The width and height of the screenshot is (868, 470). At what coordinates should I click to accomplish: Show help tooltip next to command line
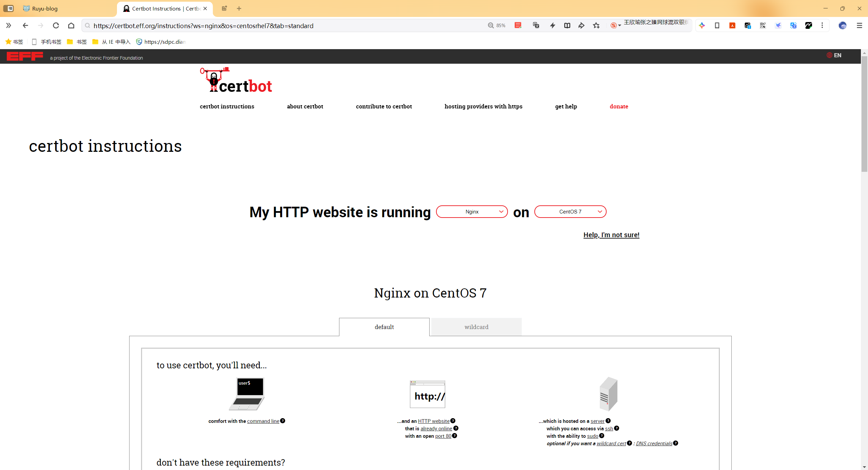283,421
